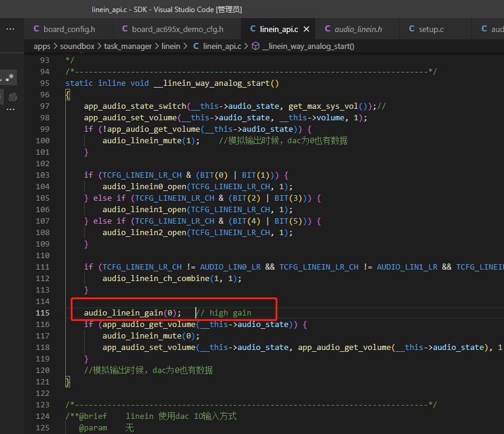Click the __linein_way_analog_start function name in code
The width and height of the screenshot is (504, 434).
pos(212,83)
